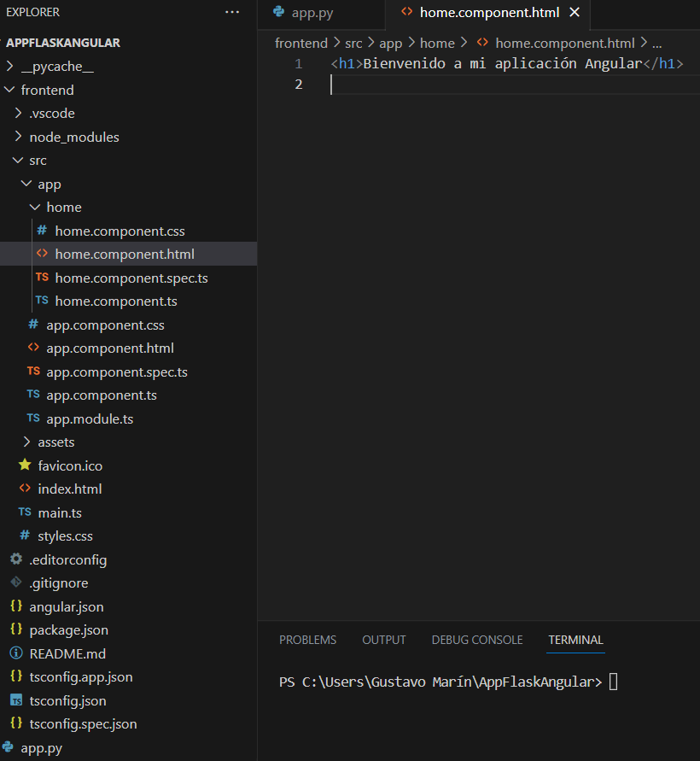The height and width of the screenshot is (761, 700).
Task: Open home.component.css file
Action: (x=120, y=231)
